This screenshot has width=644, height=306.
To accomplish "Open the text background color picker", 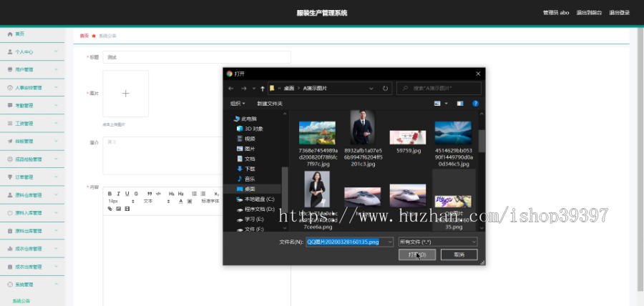I will point(190,202).
